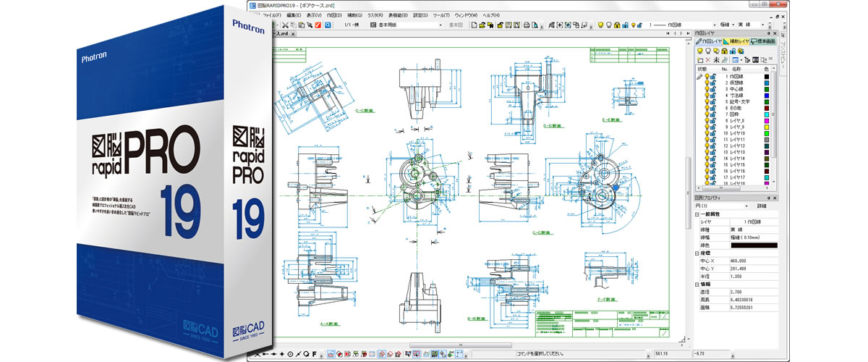The width and height of the screenshot is (868, 362).
Task: Toggle lock icon of 中心線 layer
Action: click(713, 89)
